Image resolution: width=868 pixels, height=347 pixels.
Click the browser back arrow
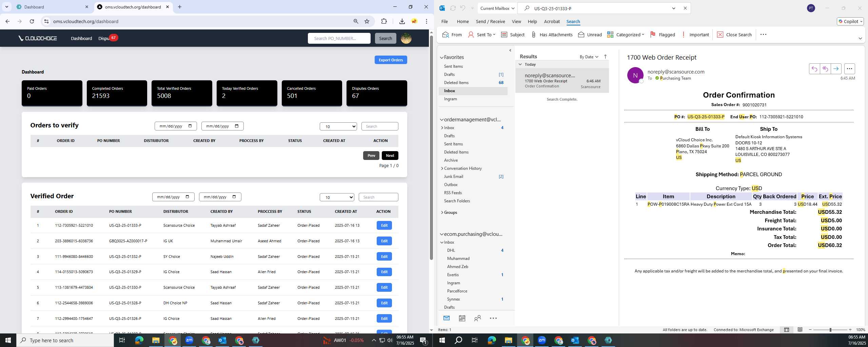pos(7,21)
